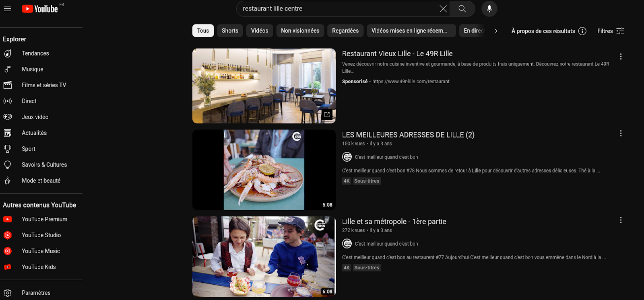Open more options for Lille et sa métropole video
This screenshot has width=644, height=300.
tap(621, 220)
